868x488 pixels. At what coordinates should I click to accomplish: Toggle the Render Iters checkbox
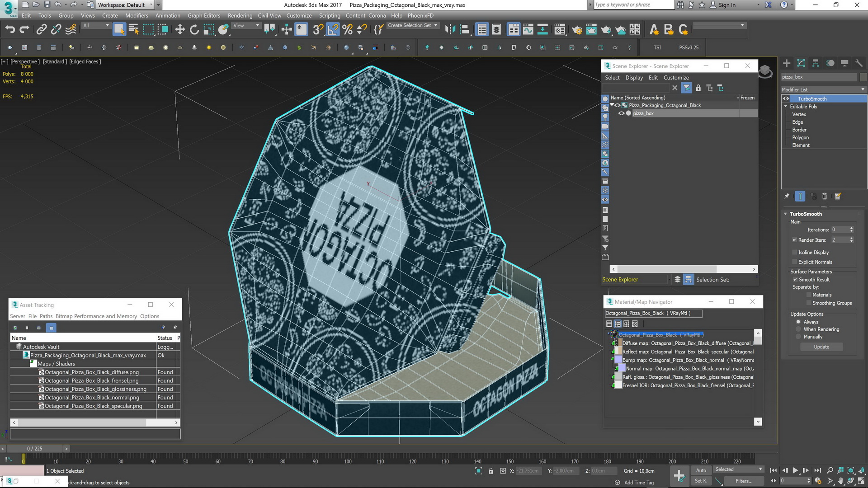point(794,240)
